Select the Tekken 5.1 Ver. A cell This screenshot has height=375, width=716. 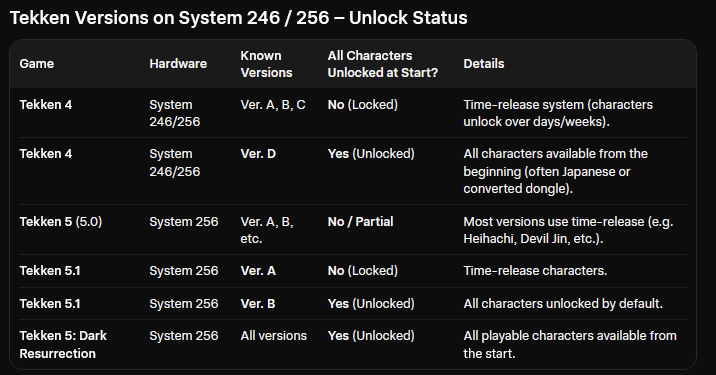click(x=258, y=270)
